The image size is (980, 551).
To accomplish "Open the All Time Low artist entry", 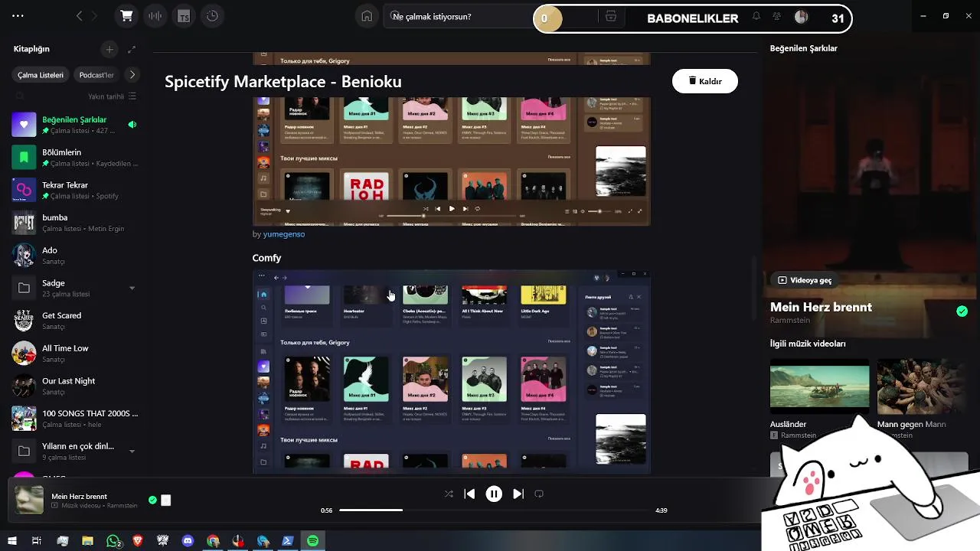I will [x=74, y=354].
